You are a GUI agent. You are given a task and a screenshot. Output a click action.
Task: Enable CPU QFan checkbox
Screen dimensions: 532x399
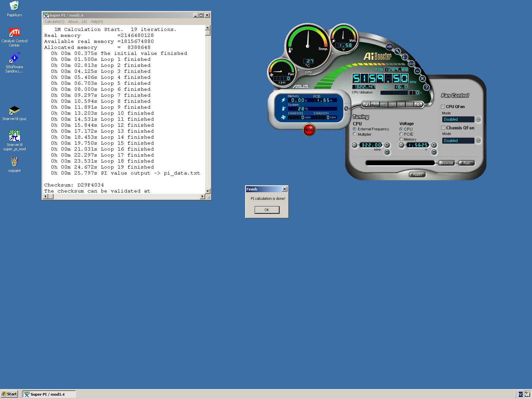(x=443, y=107)
